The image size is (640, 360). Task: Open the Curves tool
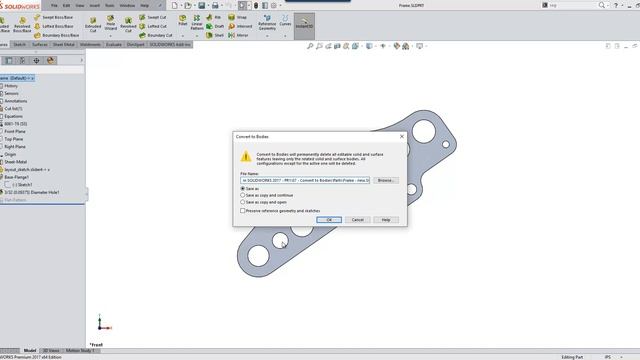pyautogui.click(x=285, y=20)
